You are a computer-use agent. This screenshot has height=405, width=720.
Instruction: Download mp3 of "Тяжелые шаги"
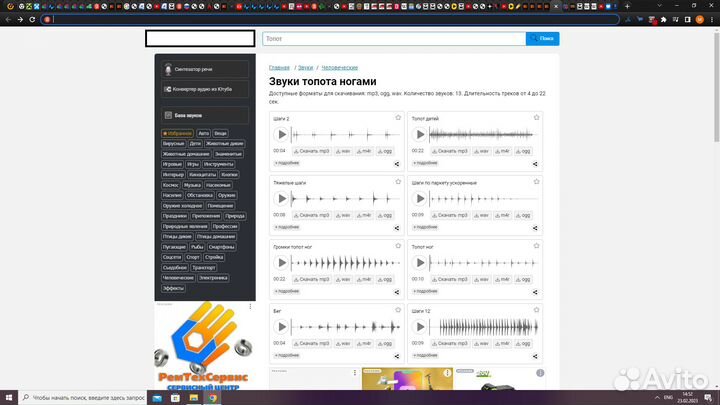(311, 215)
